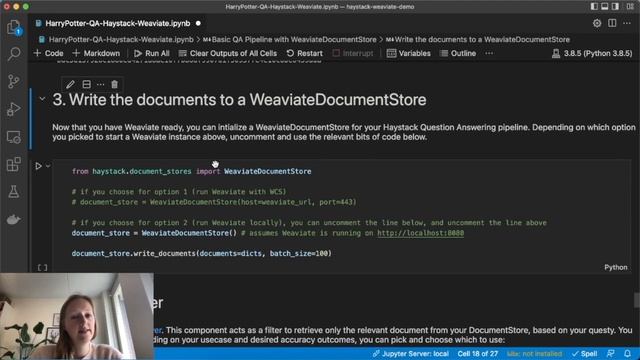Viewport: 640px width, 360px height.
Task: Open the http://localhost:8080 link
Action: tap(420, 233)
